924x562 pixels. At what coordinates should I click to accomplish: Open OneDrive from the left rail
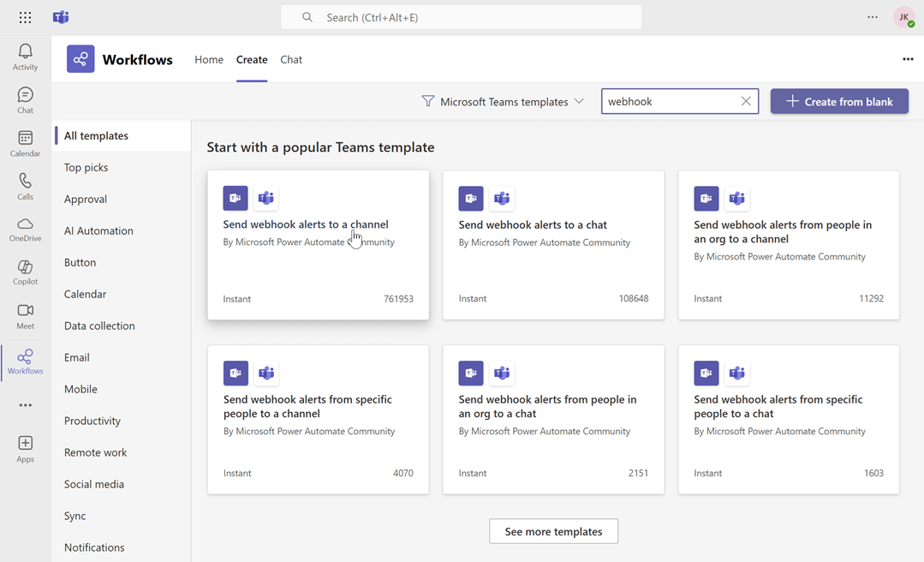[25, 228]
